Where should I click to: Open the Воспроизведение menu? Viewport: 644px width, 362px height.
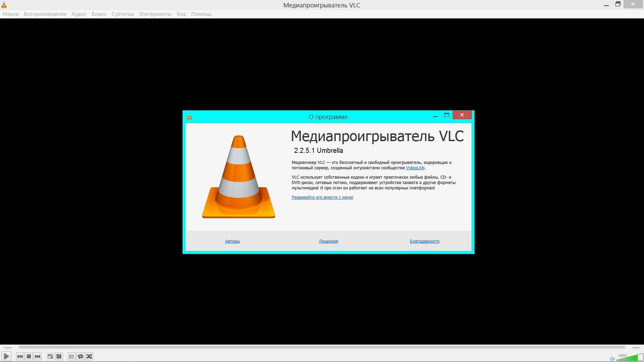click(x=45, y=14)
